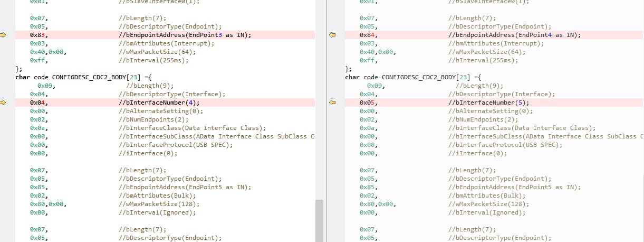Click right-pane arrow beside the 0x84 line
Image resolution: width=644 pixels, height=242 pixels.
[332, 35]
